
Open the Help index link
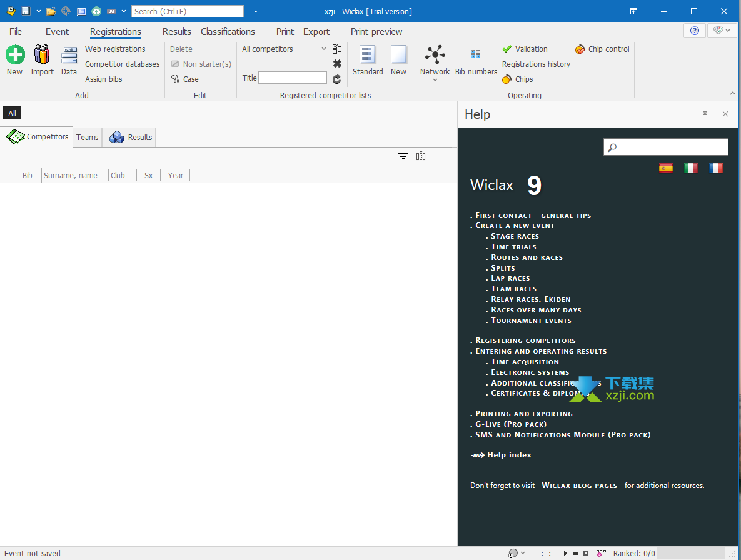(x=509, y=455)
